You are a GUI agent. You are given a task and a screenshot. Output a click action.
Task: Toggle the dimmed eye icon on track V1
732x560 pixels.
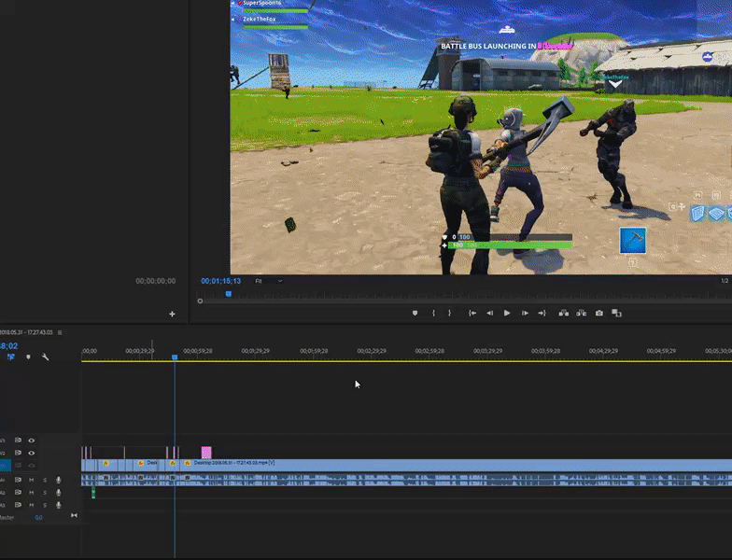click(32, 465)
